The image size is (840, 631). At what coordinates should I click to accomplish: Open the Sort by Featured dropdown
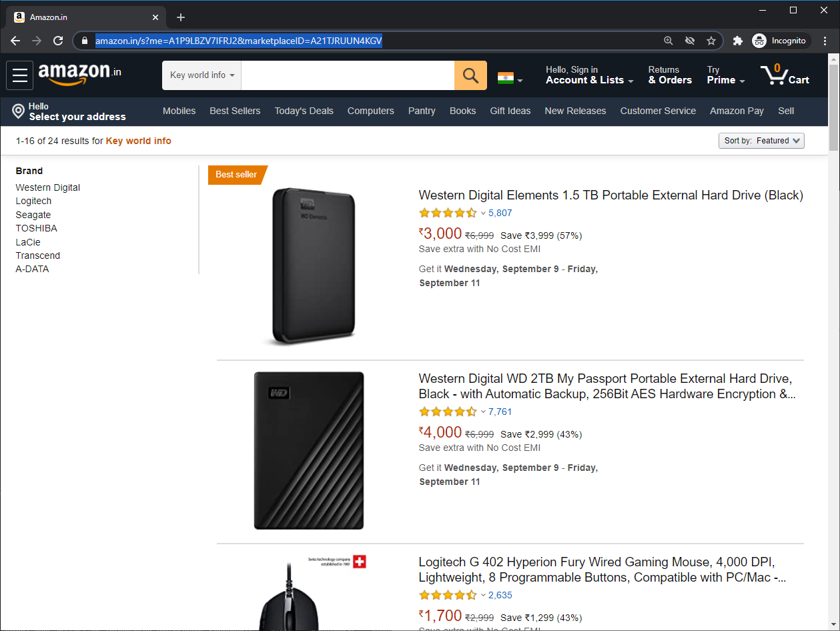click(761, 141)
